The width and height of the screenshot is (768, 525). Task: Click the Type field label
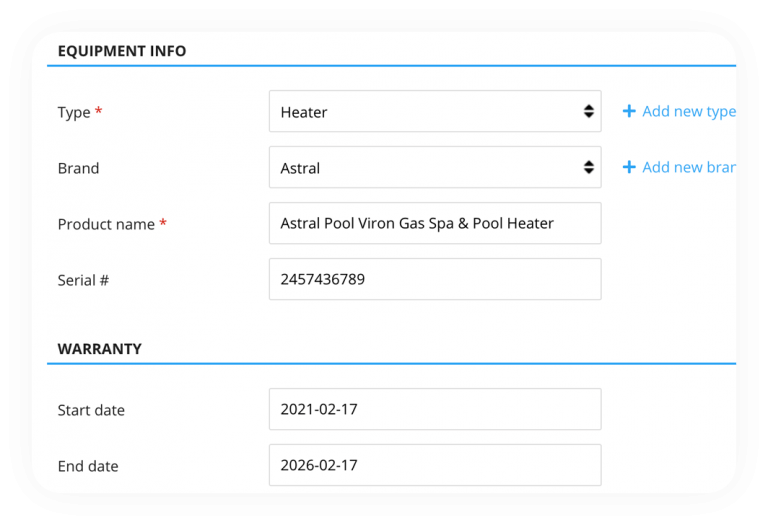(x=74, y=113)
